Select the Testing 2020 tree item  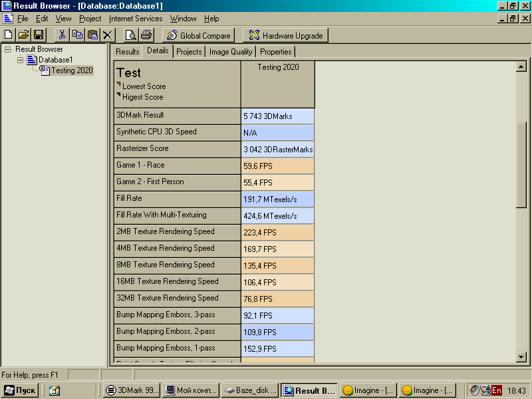pyautogui.click(x=72, y=70)
